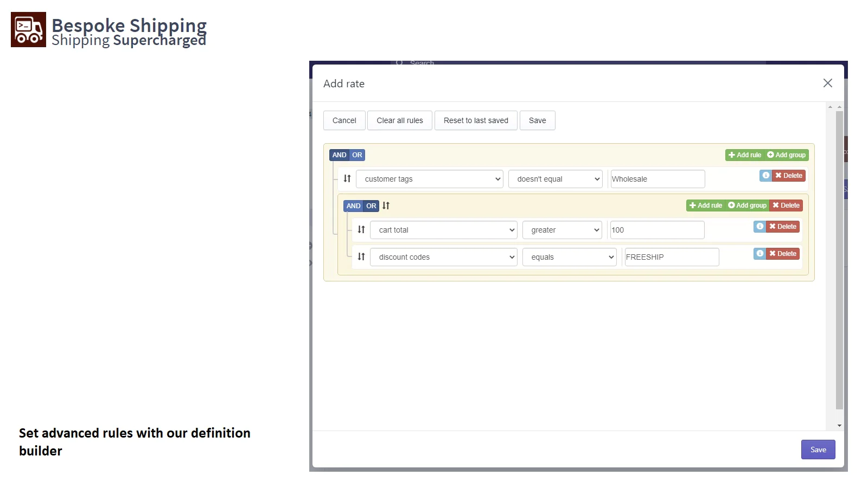
Task: Delete the nested rule group
Action: [x=786, y=206]
